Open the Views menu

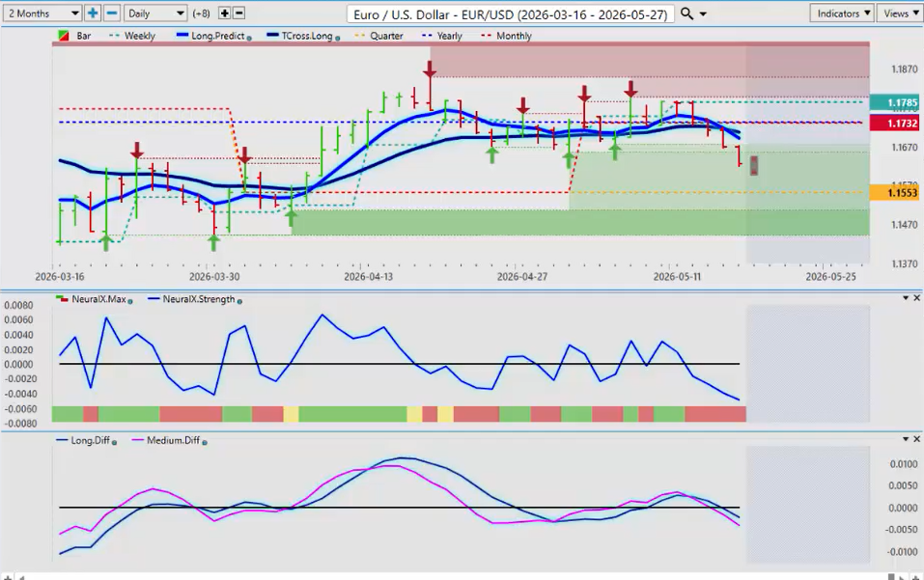pos(901,13)
